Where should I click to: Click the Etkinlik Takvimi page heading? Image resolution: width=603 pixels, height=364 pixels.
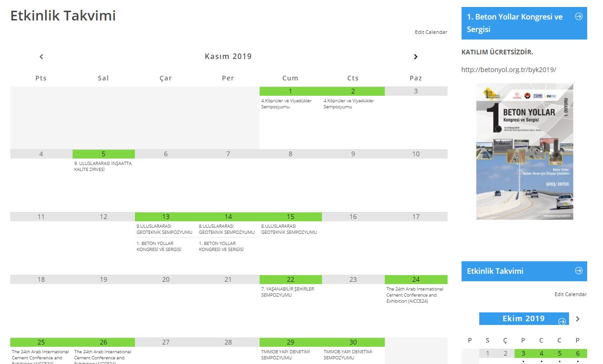coord(63,16)
